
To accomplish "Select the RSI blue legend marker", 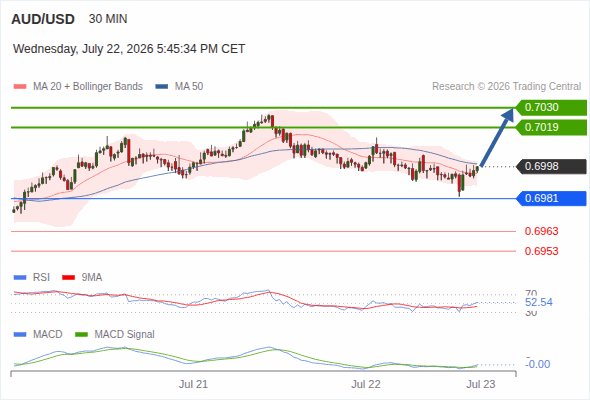I will point(20,278).
